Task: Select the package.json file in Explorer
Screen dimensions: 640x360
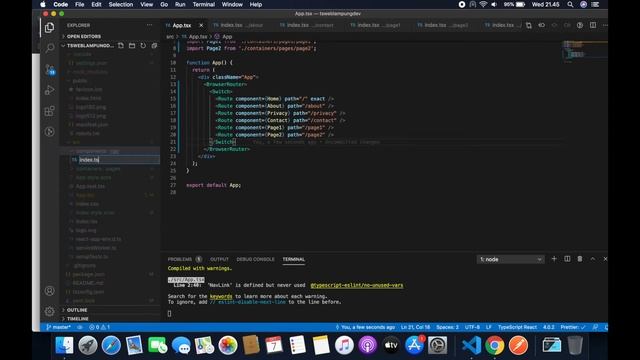Action: coord(89,274)
